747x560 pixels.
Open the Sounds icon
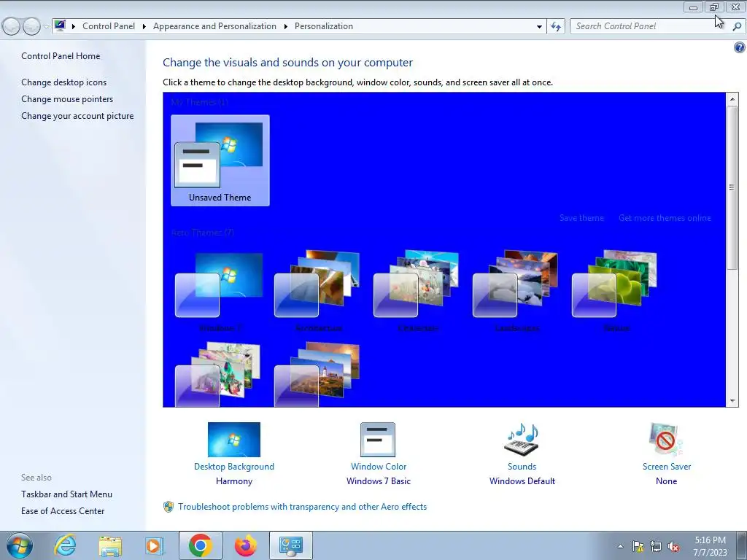click(522, 440)
